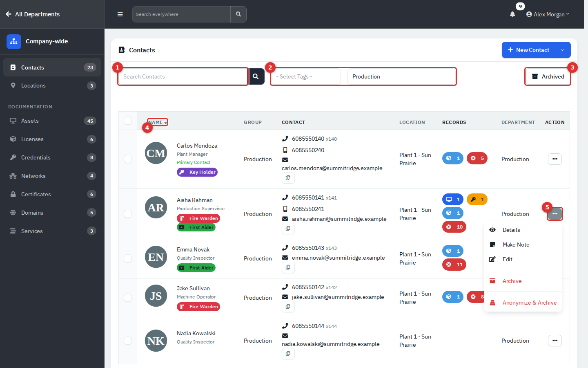The height and width of the screenshot is (368, 588).
Task: Copy Jake Sullivan's email address
Action: [288, 307]
